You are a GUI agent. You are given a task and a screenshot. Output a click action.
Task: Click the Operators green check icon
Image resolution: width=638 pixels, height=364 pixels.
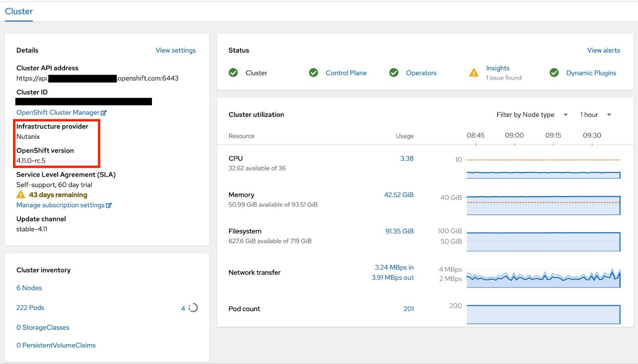(394, 73)
